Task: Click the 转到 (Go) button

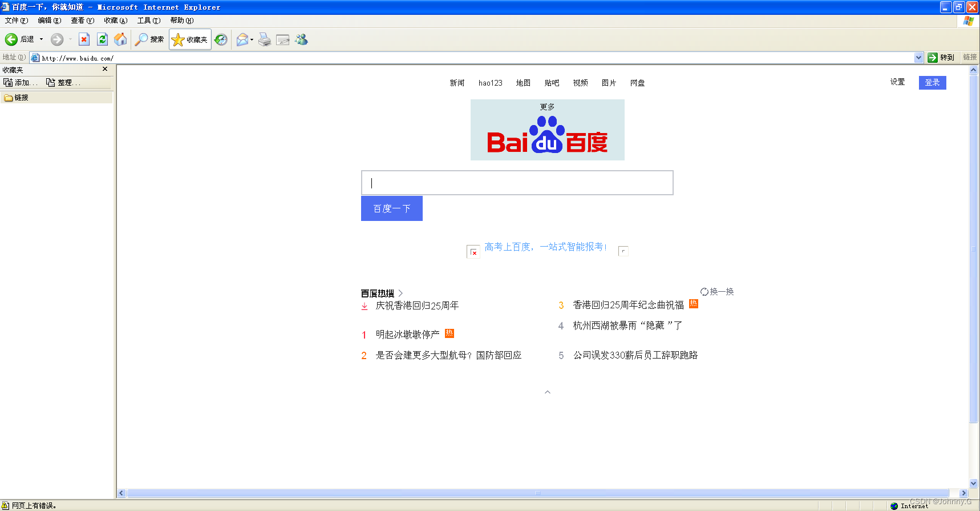Action: [941, 58]
